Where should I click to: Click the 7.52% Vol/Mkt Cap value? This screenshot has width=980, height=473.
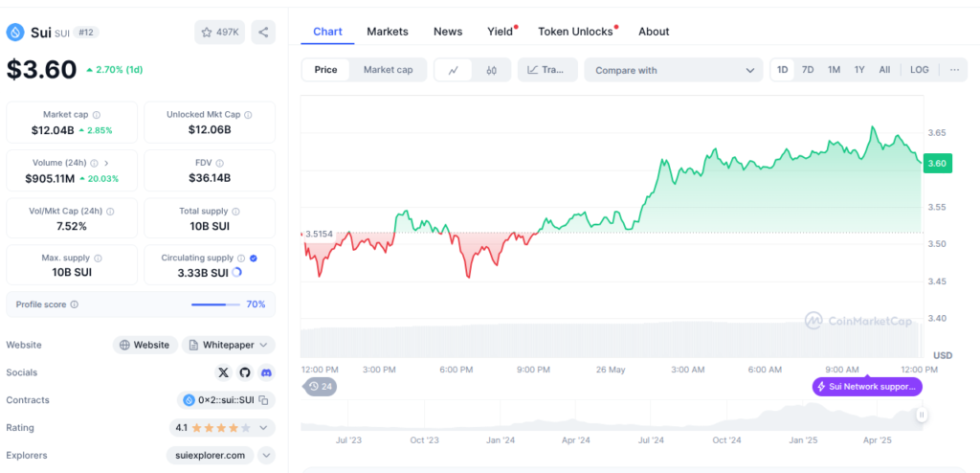click(x=71, y=226)
